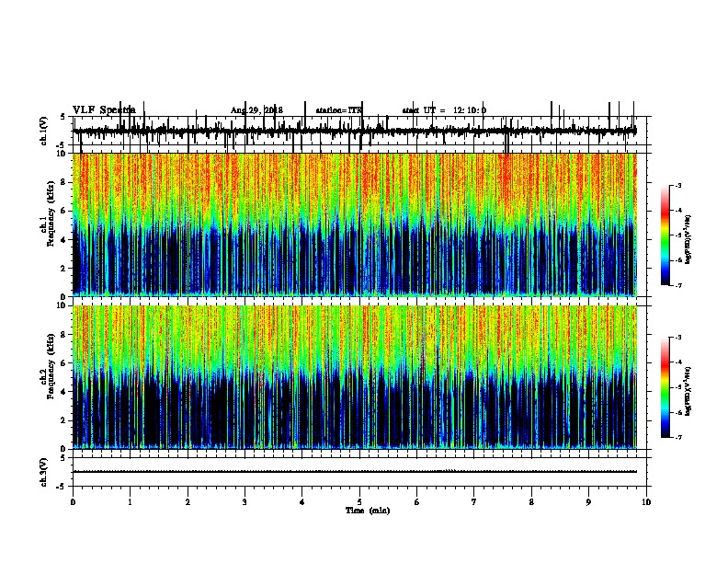Click the "ch.1(V)" waveform axis label
The width and height of the screenshot is (728, 563).
point(43,131)
